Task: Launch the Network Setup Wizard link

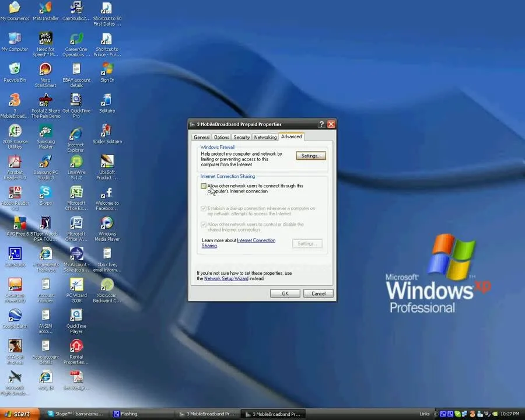Action: click(x=226, y=278)
